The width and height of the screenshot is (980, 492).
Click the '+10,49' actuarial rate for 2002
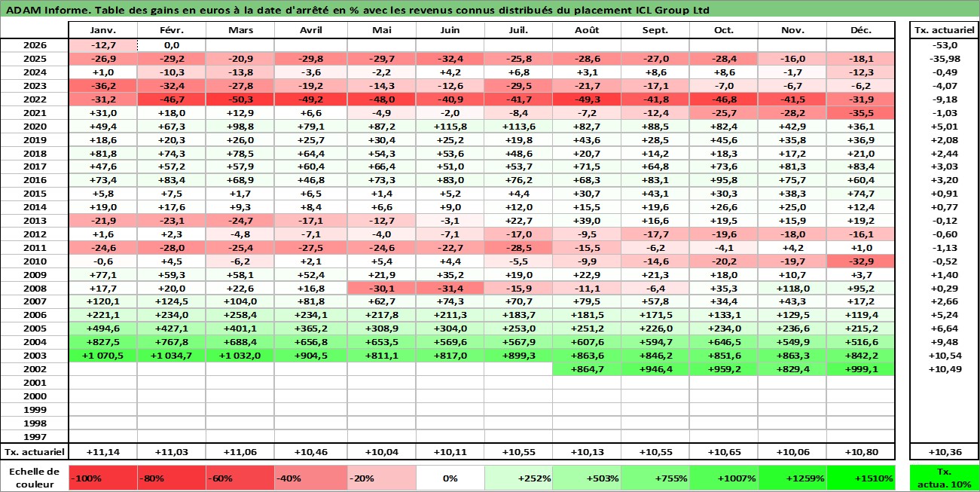pyautogui.click(x=944, y=369)
